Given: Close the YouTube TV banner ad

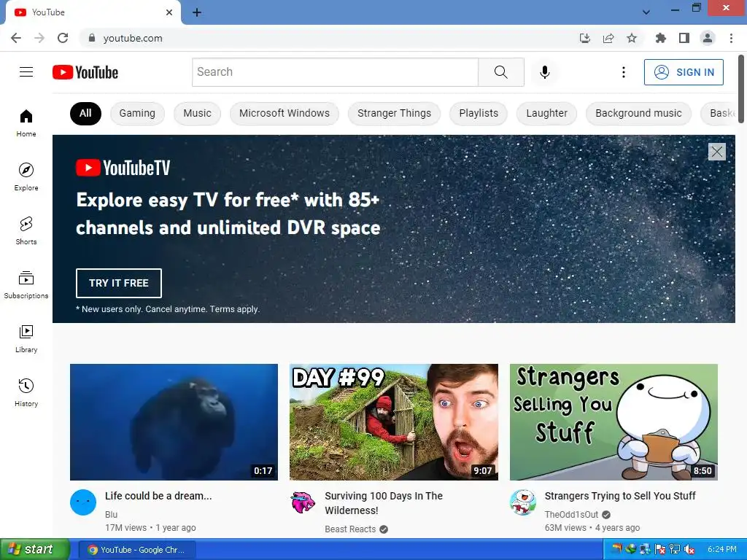Looking at the screenshot, I should coord(717,152).
